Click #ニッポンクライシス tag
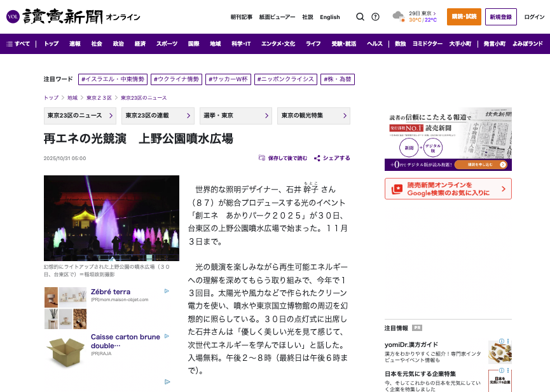This screenshot has height=392, width=550. coord(286,79)
